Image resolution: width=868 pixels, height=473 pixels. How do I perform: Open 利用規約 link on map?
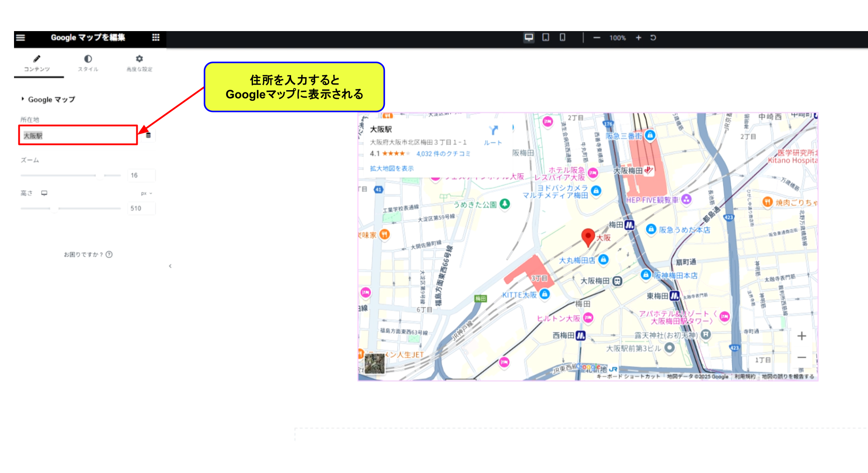745,377
